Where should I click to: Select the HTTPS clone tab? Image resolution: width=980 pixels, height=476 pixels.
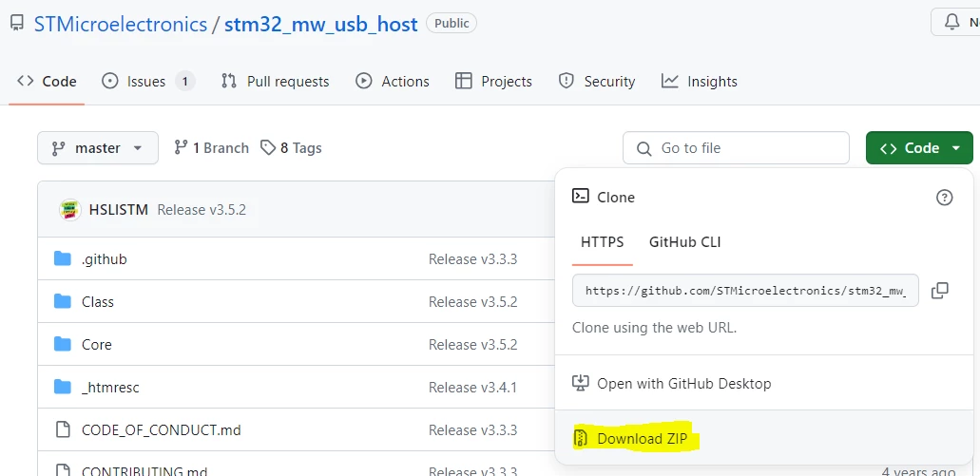pos(603,242)
